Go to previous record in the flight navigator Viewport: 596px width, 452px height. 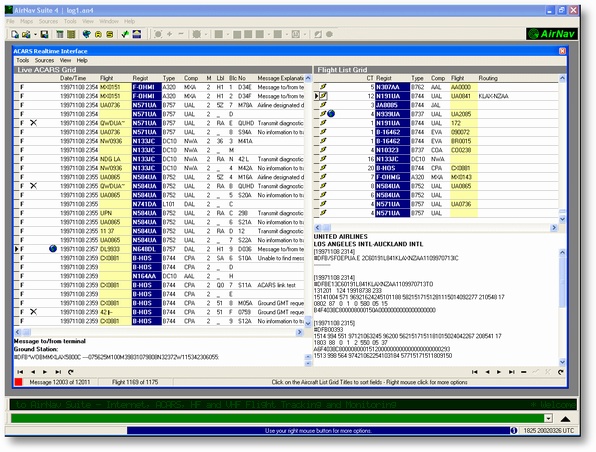(x=487, y=372)
